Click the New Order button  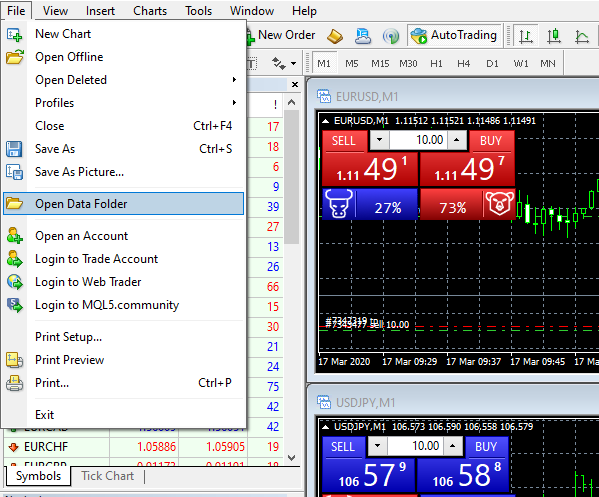282,36
